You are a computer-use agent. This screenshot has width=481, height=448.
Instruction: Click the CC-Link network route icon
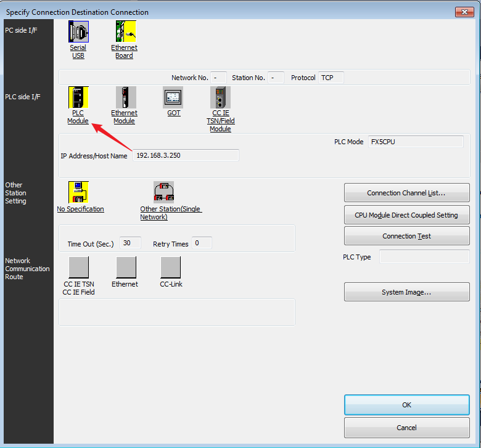click(171, 267)
